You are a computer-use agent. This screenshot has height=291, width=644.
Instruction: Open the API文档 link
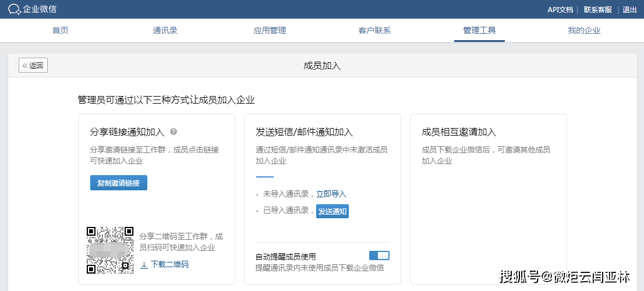click(x=560, y=10)
